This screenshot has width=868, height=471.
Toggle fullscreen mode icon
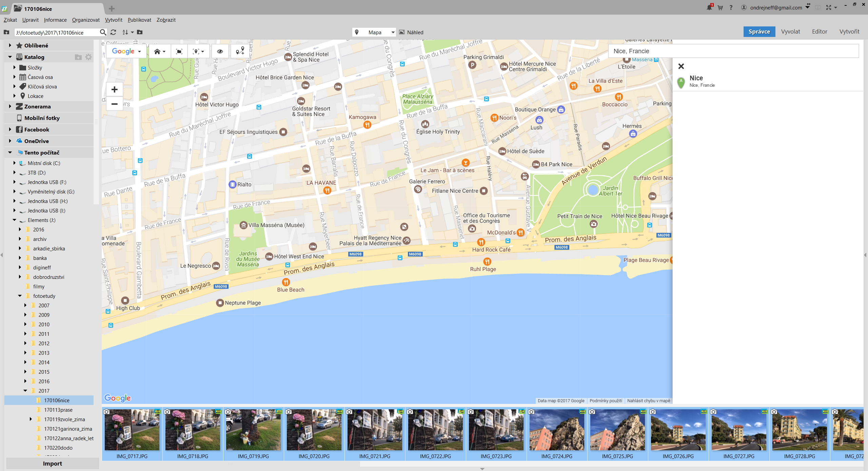(829, 7)
